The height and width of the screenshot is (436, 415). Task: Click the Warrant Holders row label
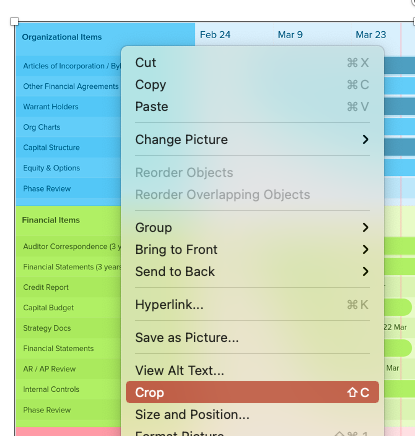click(51, 107)
